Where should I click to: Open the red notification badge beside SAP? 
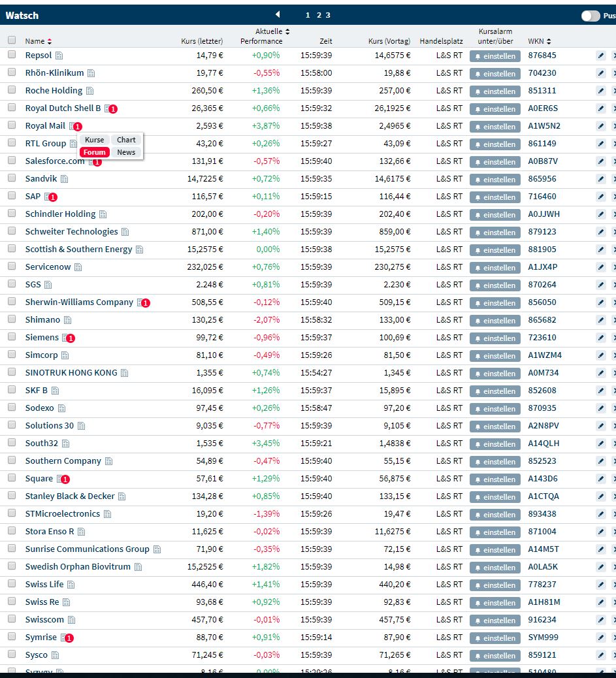(x=53, y=197)
